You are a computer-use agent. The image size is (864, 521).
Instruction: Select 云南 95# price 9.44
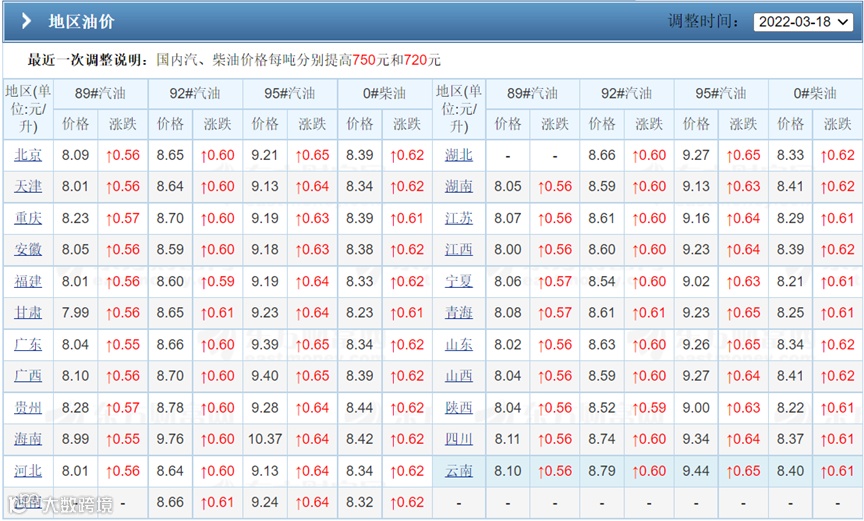tap(696, 471)
